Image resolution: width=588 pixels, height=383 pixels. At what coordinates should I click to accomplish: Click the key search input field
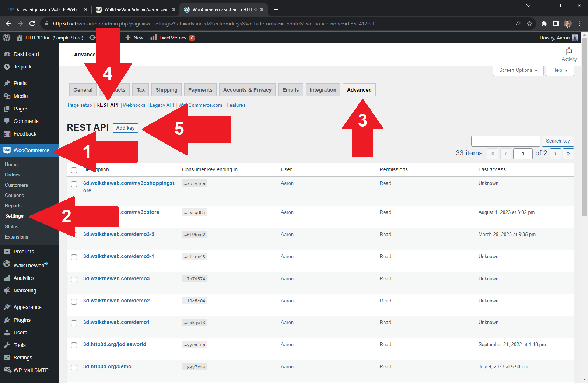pos(505,141)
